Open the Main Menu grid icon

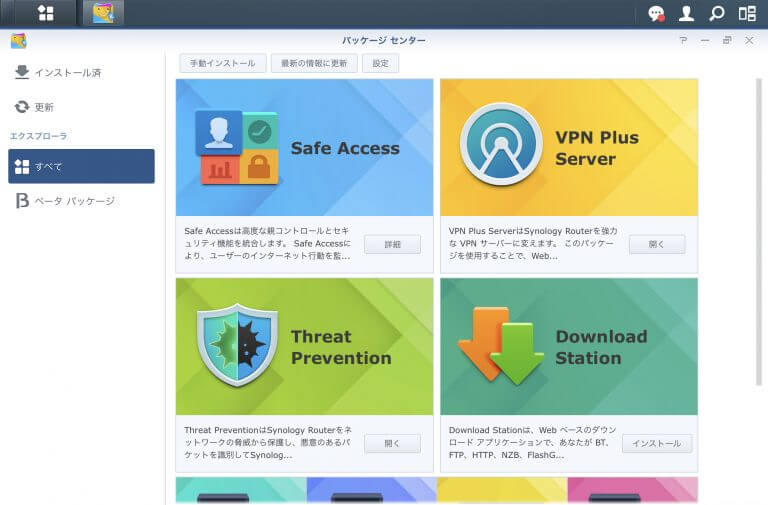46,13
